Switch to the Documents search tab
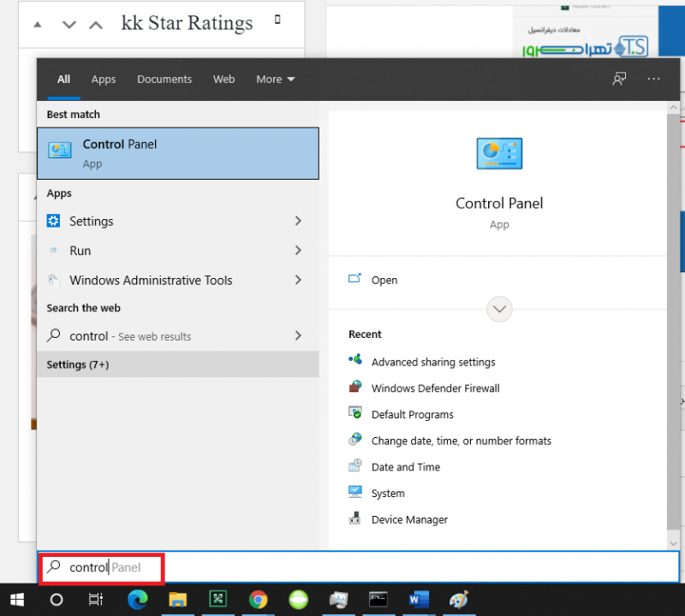Screen dimensions: 685x616 (164, 79)
